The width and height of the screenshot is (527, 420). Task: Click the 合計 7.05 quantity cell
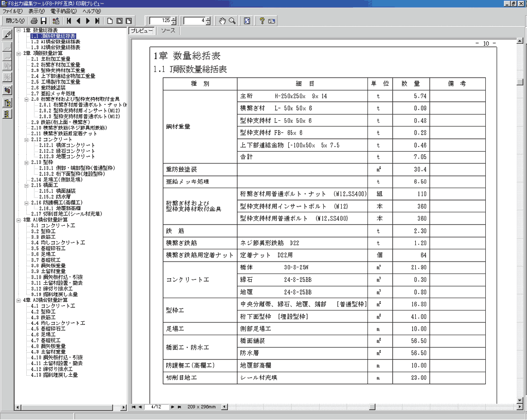pos(411,157)
